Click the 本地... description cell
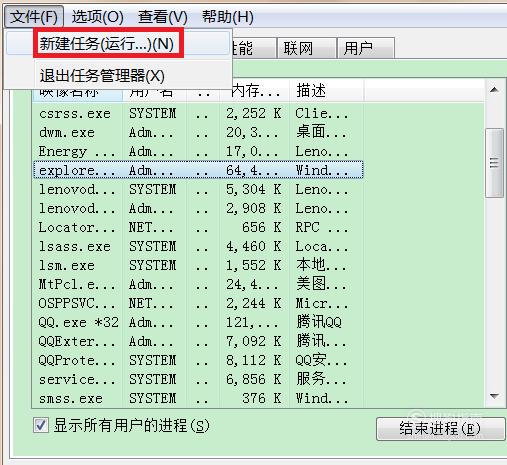507x465 pixels. [322, 265]
